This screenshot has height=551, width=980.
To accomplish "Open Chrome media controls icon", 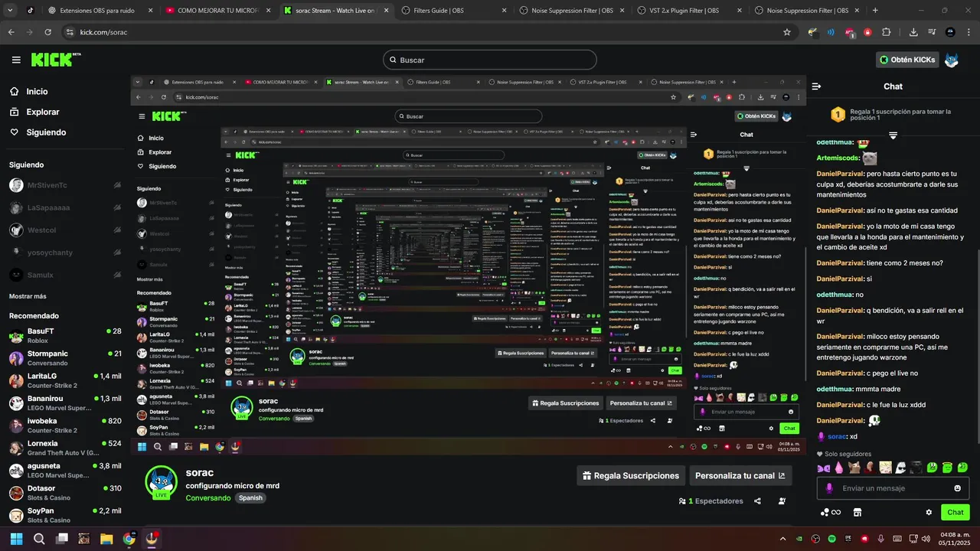I will pos(932,32).
